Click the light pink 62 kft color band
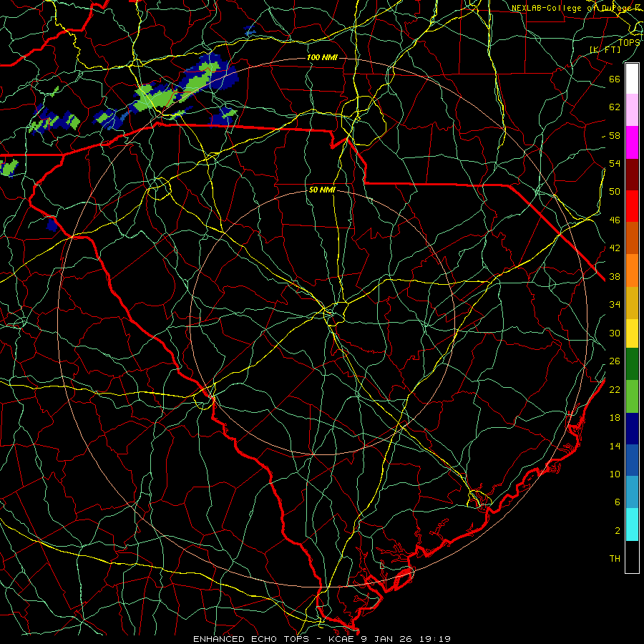 [x=632, y=109]
